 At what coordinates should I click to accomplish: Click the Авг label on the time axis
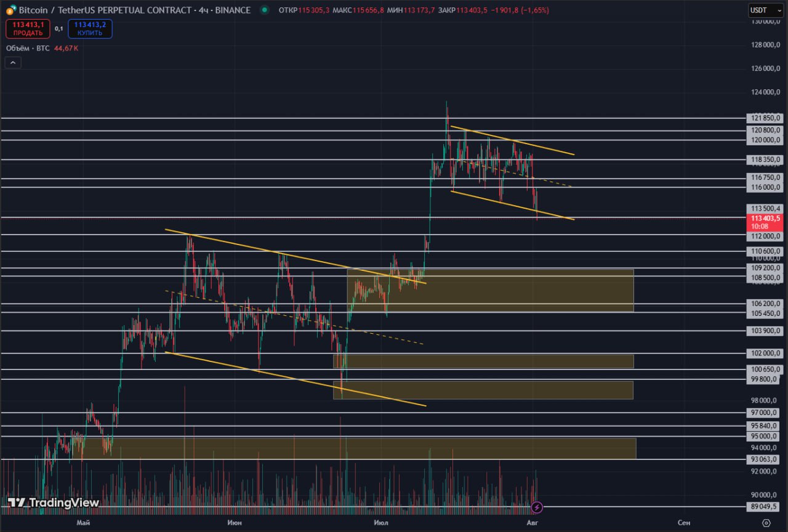533,523
